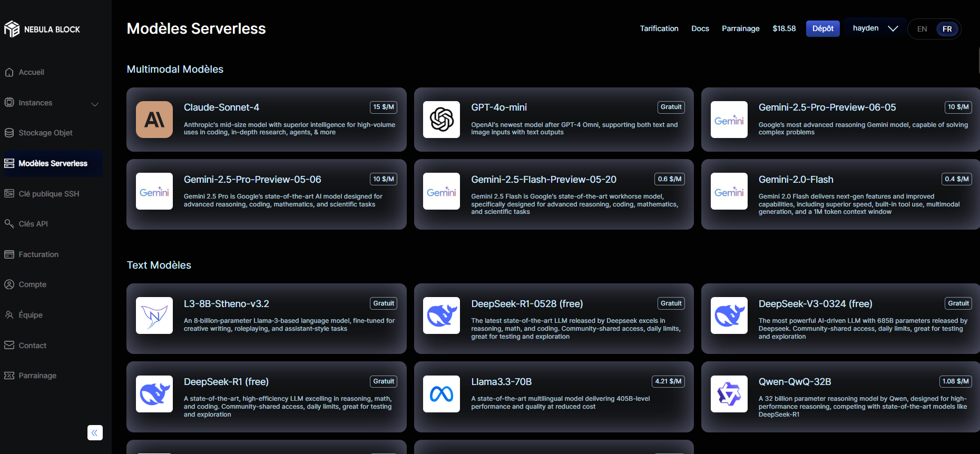The image size is (980, 454).
Task: Click Gratuit badge on GPT-4o-mini card
Action: 671,107
